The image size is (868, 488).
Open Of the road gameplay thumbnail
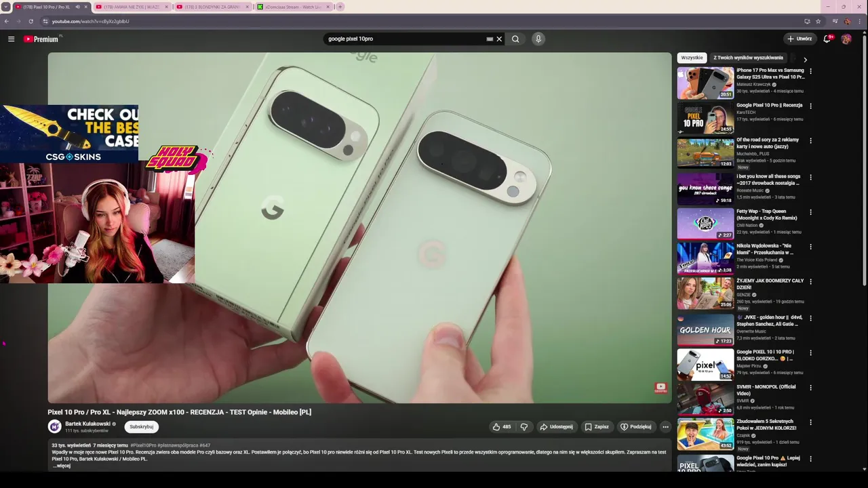click(705, 153)
